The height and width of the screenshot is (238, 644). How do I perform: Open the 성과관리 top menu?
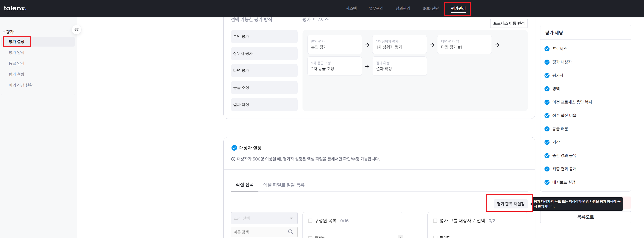click(403, 8)
